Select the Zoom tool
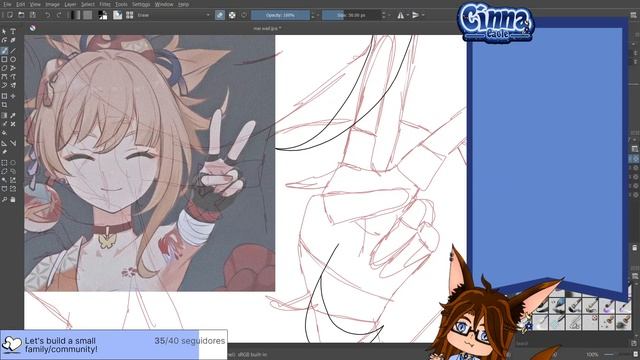 (4, 200)
